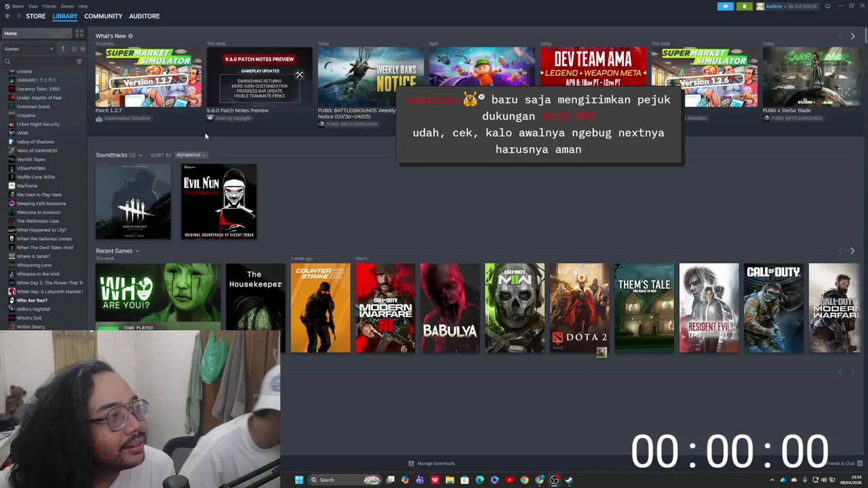Toggle ready-to-play filter icon
Viewport: 868px width, 488px height.
pyautogui.click(x=83, y=49)
